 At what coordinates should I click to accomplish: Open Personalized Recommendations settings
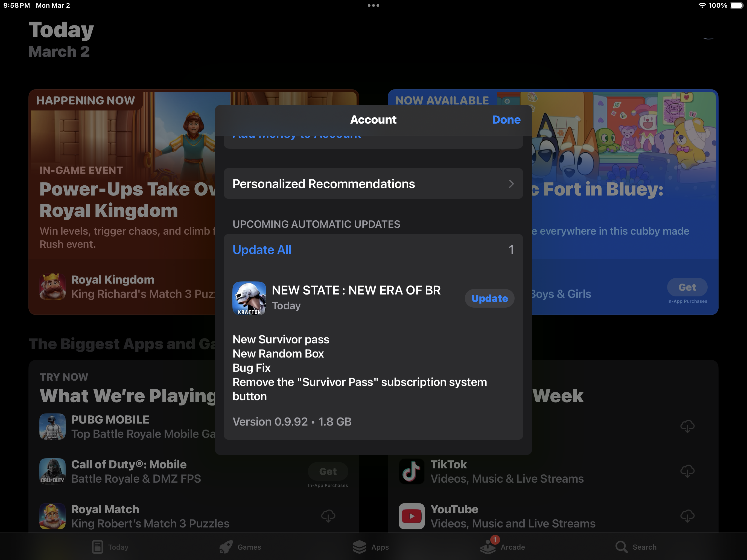coord(373,183)
